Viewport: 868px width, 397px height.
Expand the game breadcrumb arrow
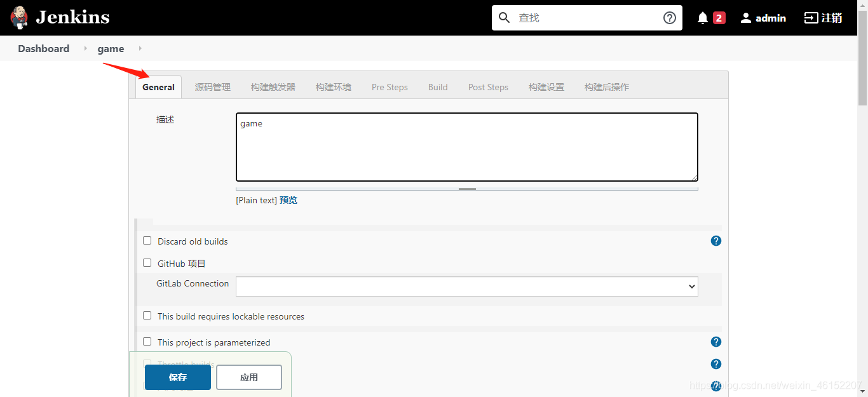140,49
